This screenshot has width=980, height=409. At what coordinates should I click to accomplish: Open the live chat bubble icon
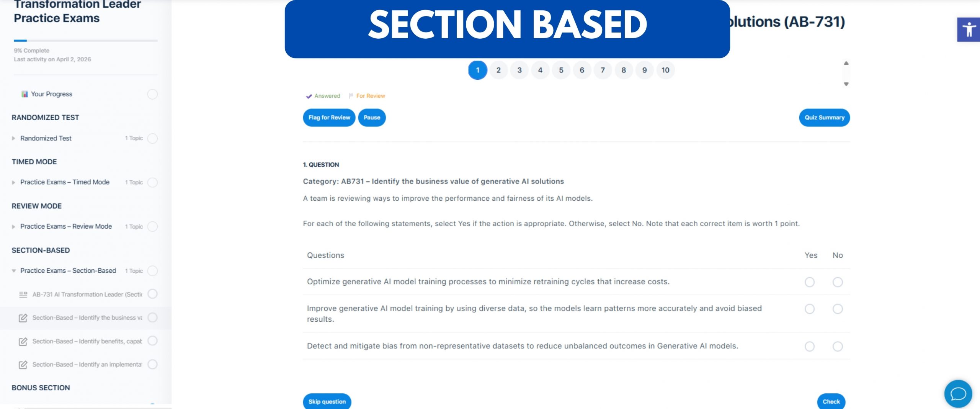coord(958,393)
